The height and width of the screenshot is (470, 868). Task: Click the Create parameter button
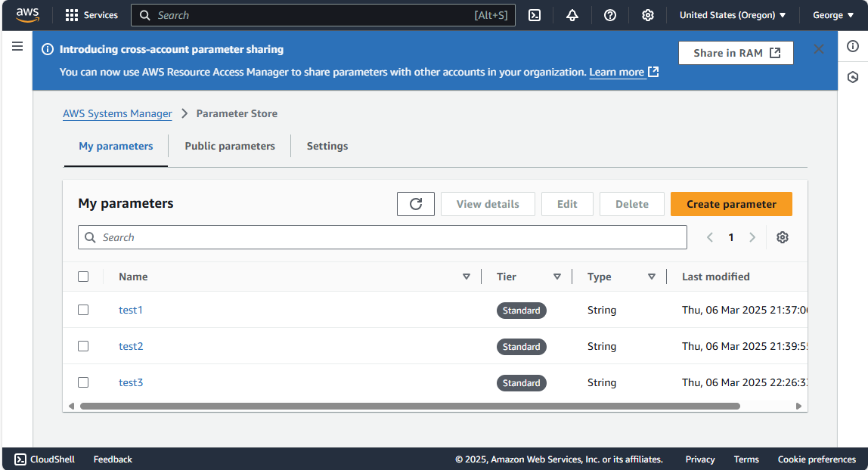pos(731,204)
